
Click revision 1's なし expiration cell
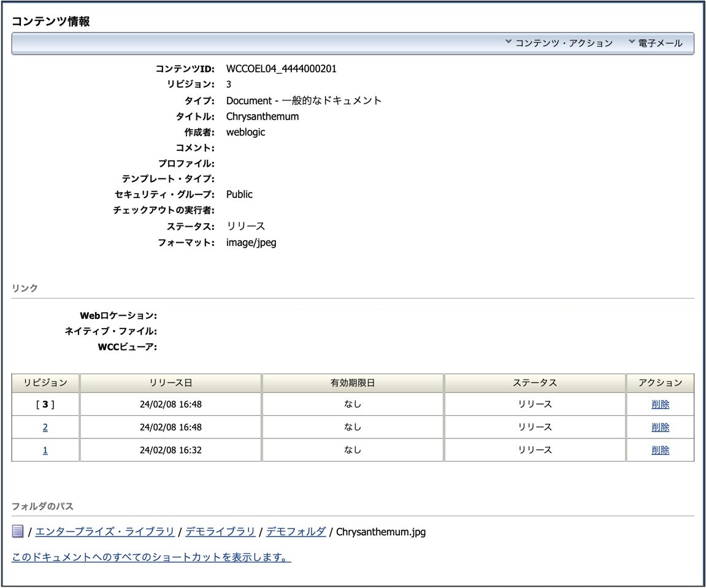tap(353, 450)
